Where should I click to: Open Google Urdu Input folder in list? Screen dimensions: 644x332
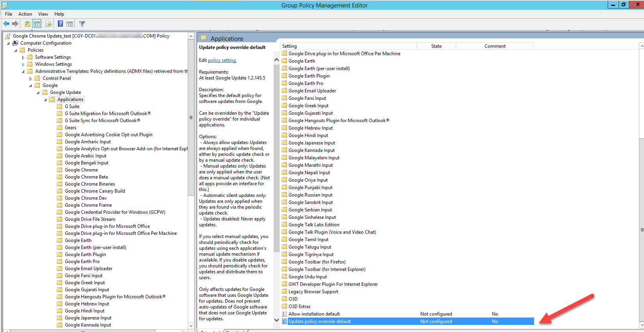point(307,277)
